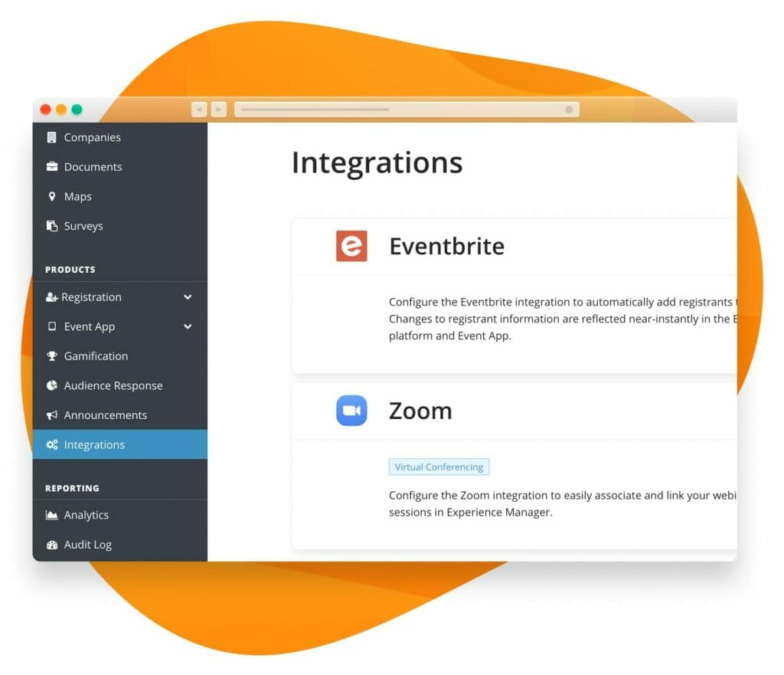
Task: Click the browser address bar field
Action: 407,109
